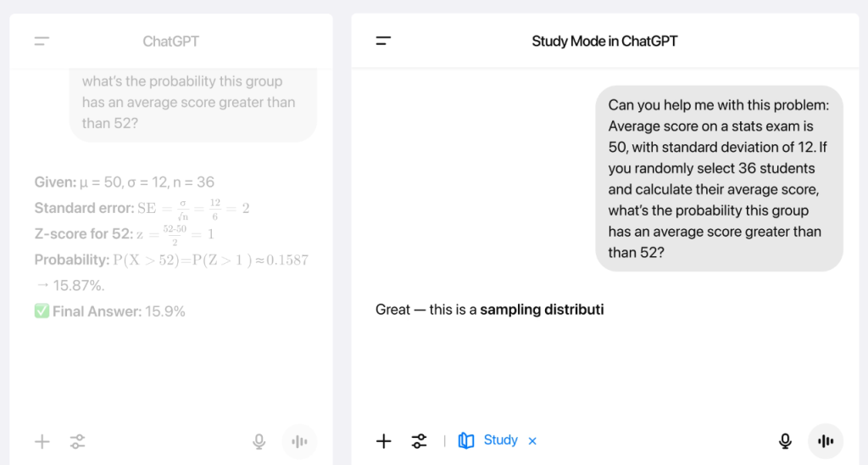Click the Study mode label
The height and width of the screenshot is (465, 868).
[x=500, y=440]
